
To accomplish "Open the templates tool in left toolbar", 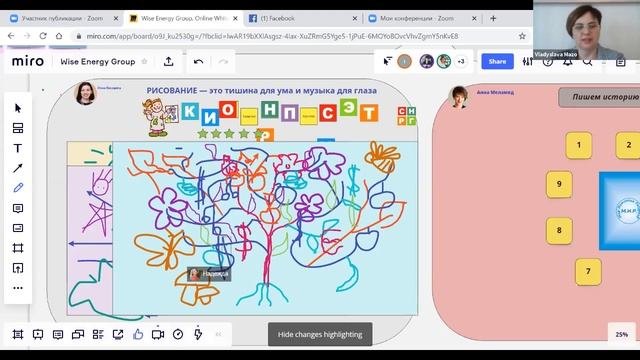I will 18,128.
